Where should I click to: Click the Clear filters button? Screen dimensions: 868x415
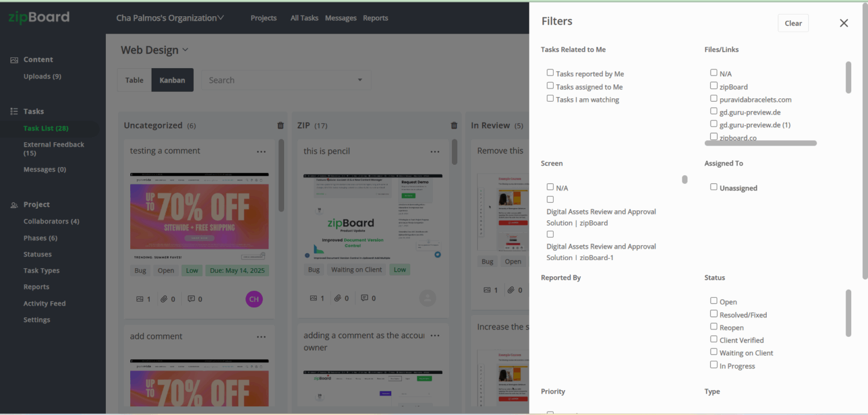point(793,23)
